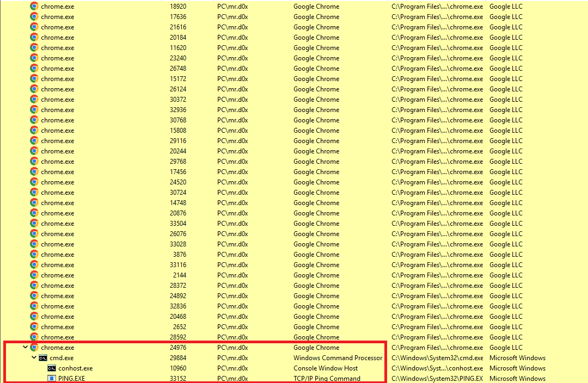
Task: Collapse the cmd.exe tree node
Action: (34, 357)
